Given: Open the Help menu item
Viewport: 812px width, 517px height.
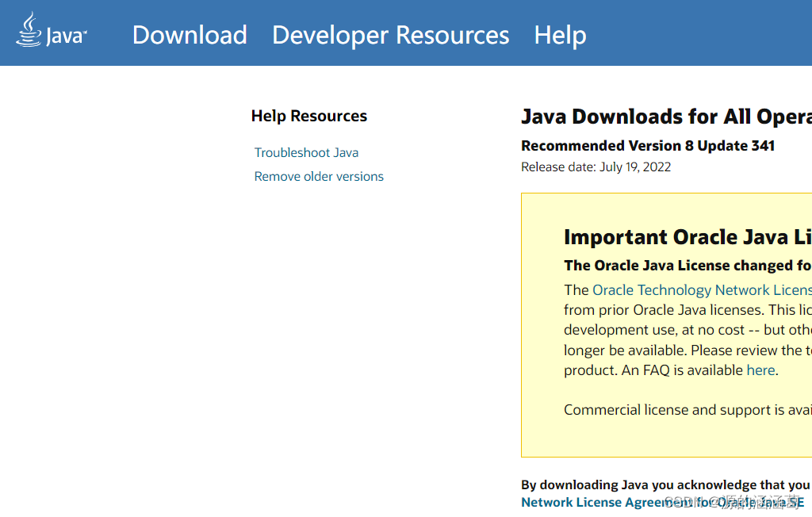Looking at the screenshot, I should tap(560, 35).
